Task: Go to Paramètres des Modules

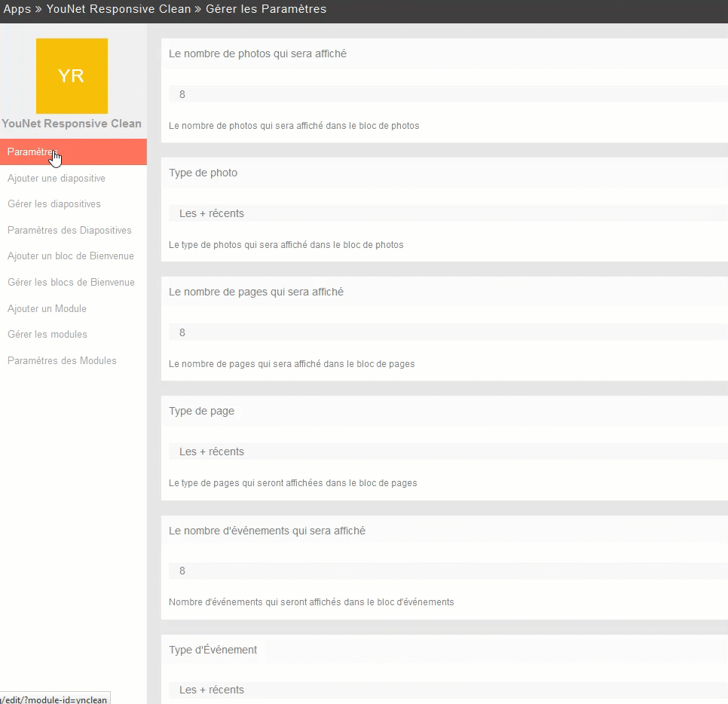Action: pos(62,361)
